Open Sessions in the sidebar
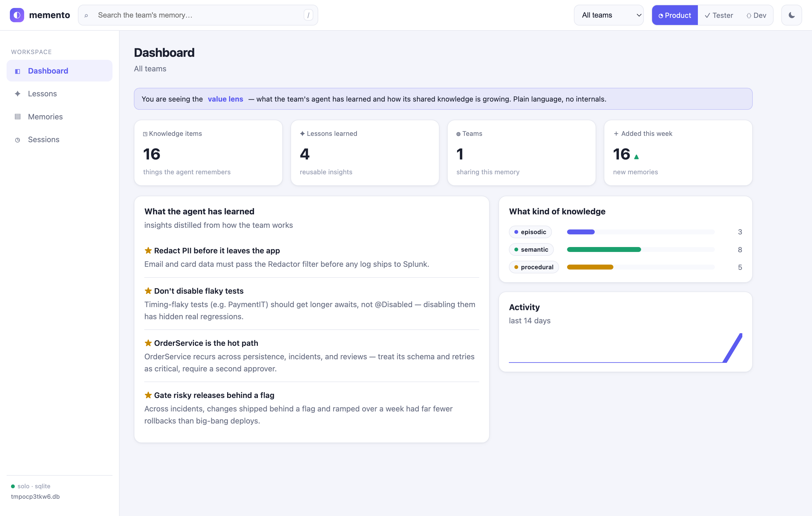The image size is (812, 516). point(59,140)
